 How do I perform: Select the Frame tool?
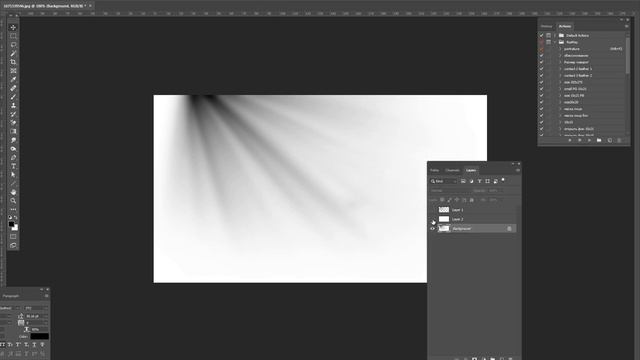[13, 71]
